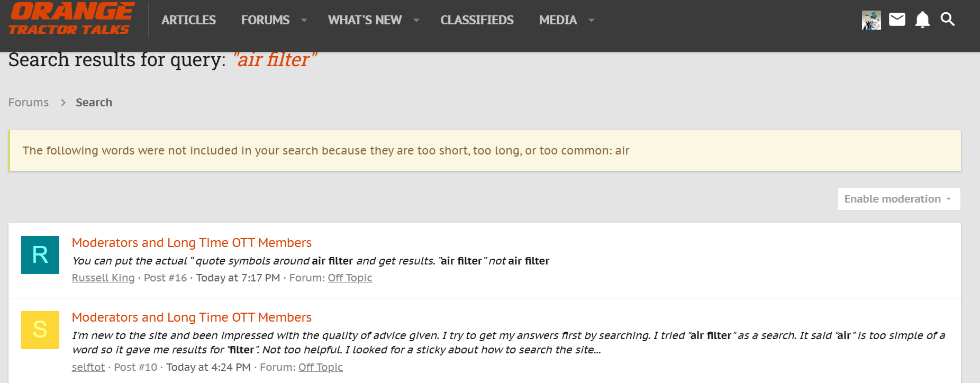Open the search magnifier icon

tap(947, 20)
